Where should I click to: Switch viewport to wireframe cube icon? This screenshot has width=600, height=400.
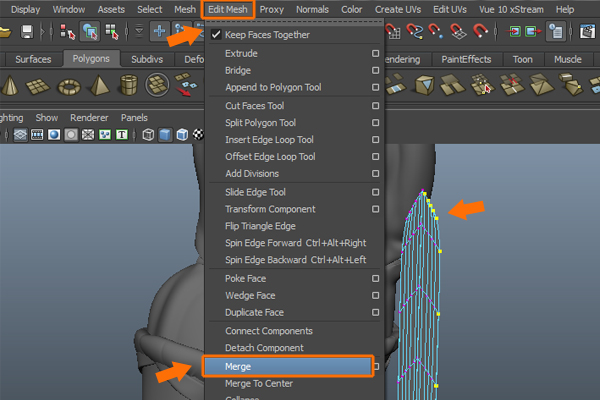[x=148, y=135]
